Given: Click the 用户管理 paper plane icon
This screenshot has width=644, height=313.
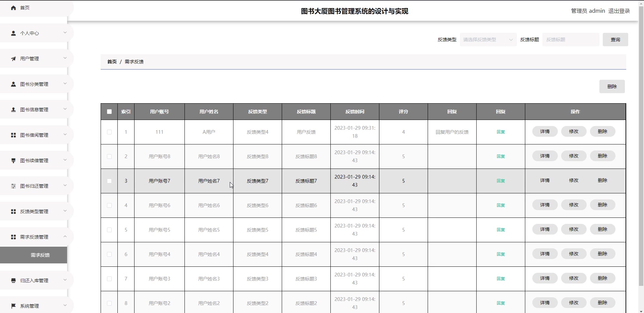Looking at the screenshot, I should [13, 59].
